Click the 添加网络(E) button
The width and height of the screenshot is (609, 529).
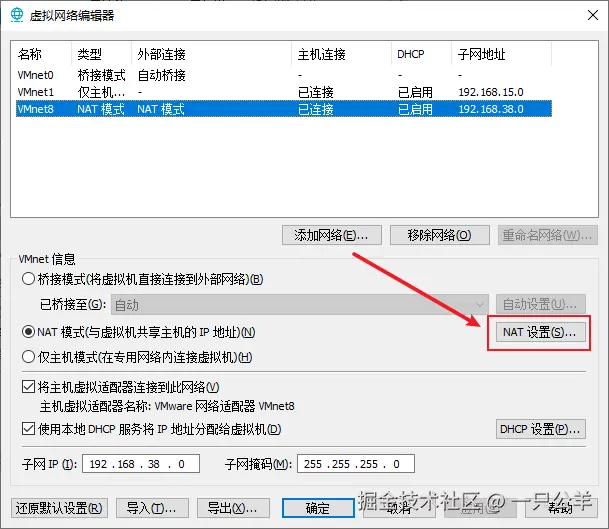tap(332, 235)
